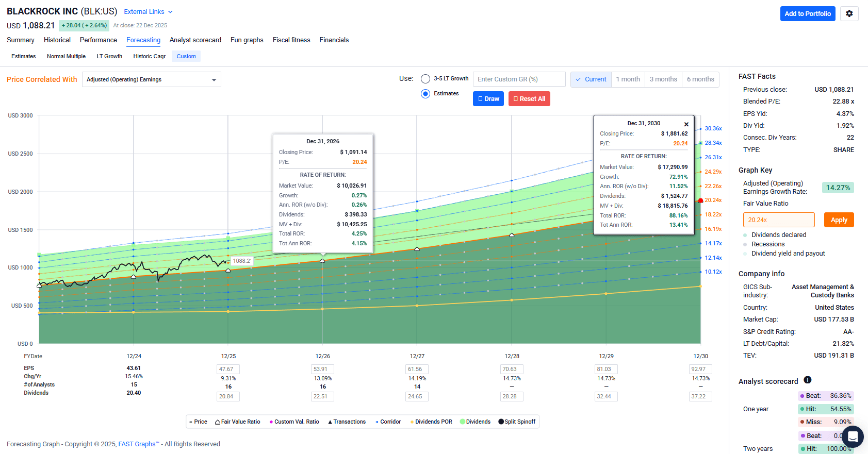
Task: Toggle the Transactions legend marker
Action: click(x=330, y=422)
